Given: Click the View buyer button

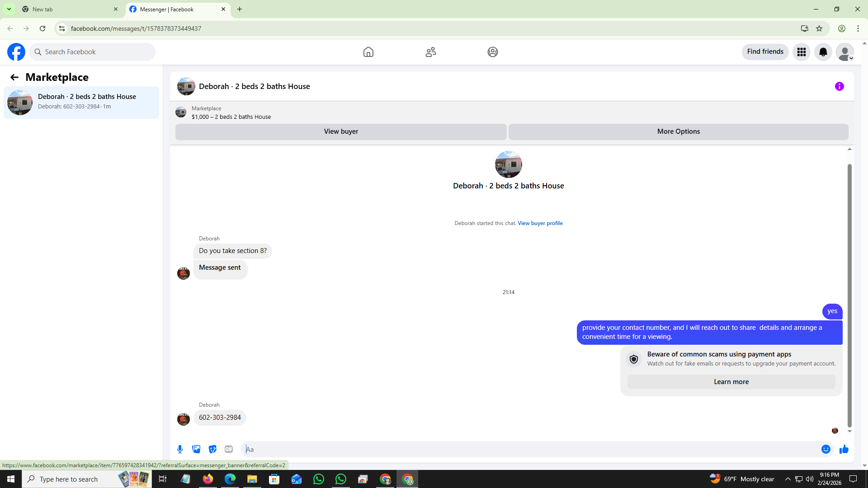Looking at the screenshot, I should tap(341, 131).
